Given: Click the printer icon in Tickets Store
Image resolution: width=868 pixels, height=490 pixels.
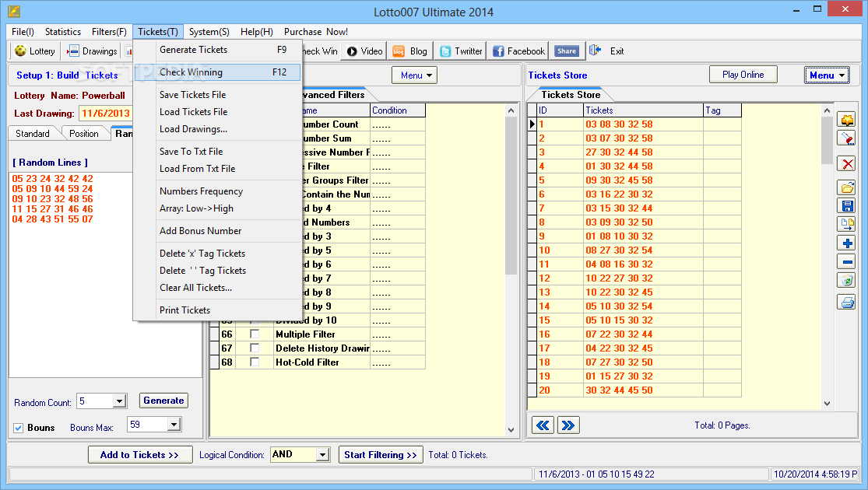Looking at the screenshot, I should tap(846, 303).
